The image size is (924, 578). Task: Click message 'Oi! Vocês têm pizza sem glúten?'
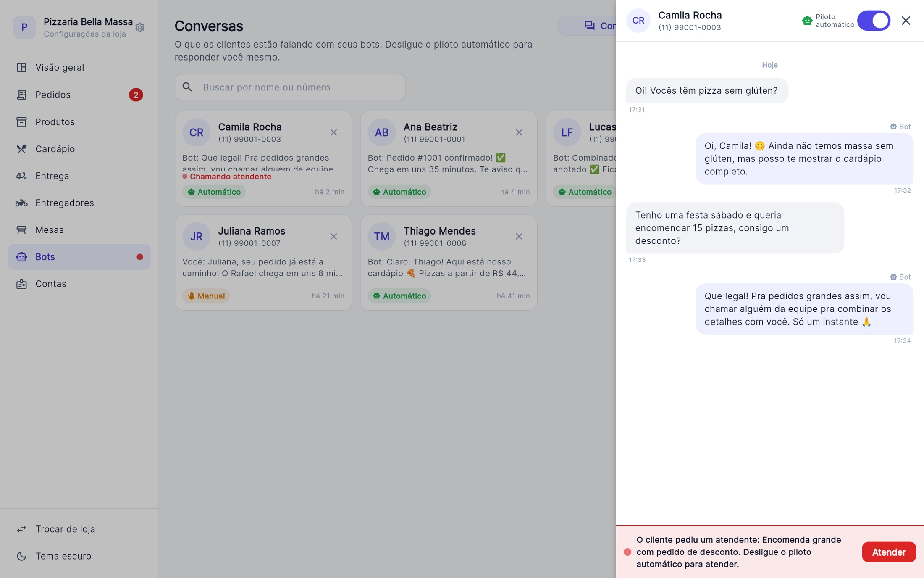coord(707,90)
